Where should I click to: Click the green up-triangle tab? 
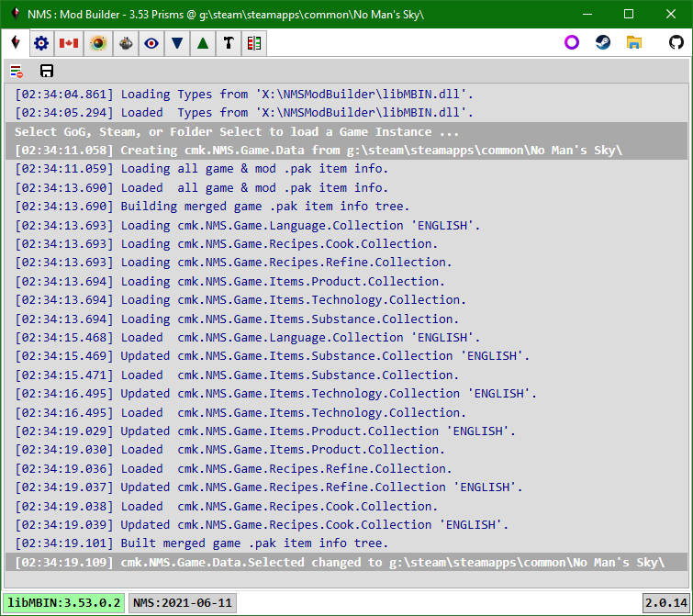click(x=203, y=43)
